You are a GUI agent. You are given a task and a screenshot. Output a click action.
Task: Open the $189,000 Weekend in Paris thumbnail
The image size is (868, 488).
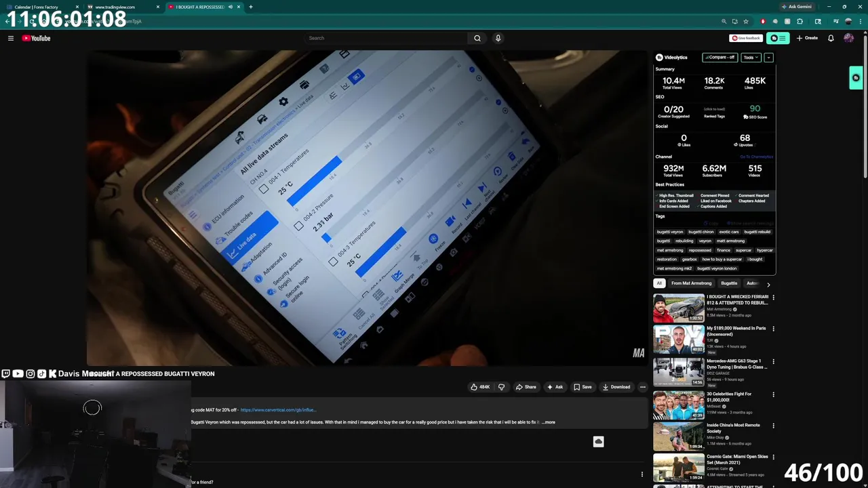click(679, 340)
